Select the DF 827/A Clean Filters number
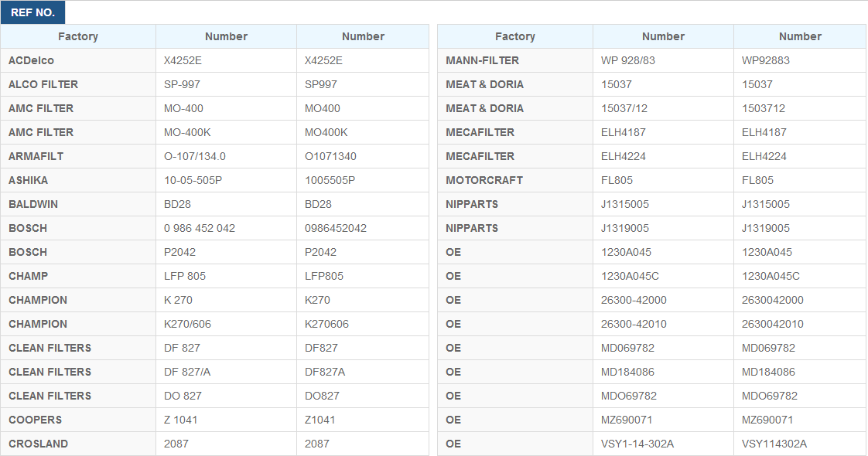868x456 pixels. 187,372
